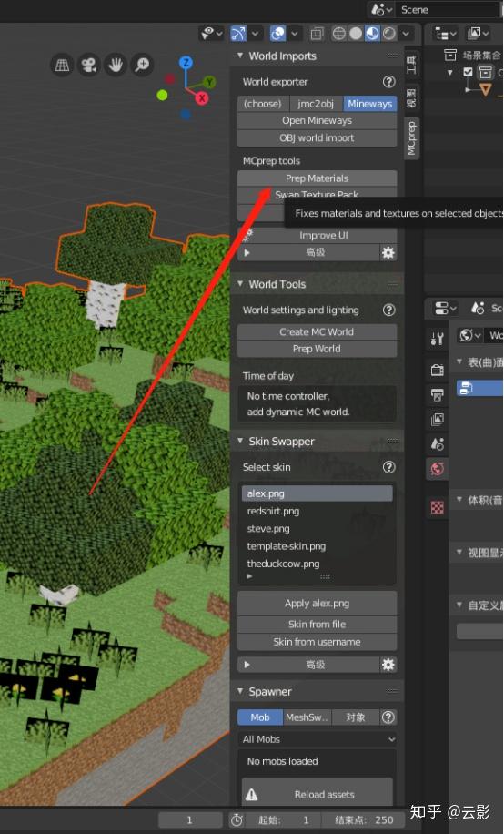The image size is (504, 834).
Task: Switch to the 工具 sidebar tab
Action: (411, 65)
